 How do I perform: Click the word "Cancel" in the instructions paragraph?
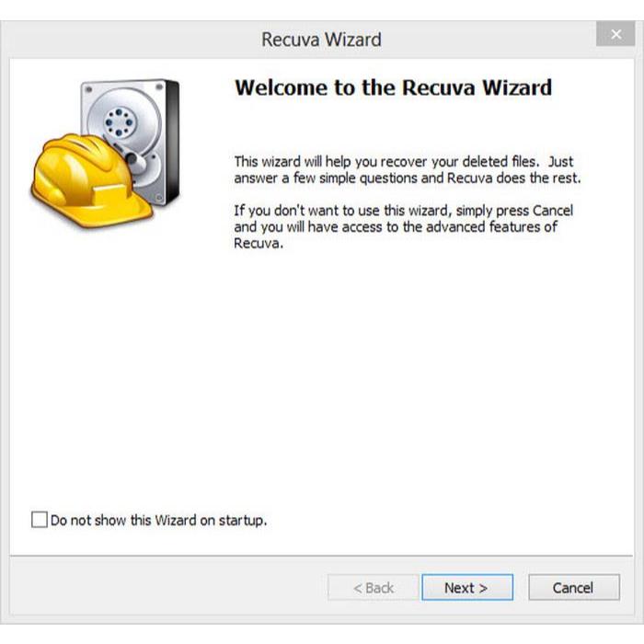tap(553, 211)
